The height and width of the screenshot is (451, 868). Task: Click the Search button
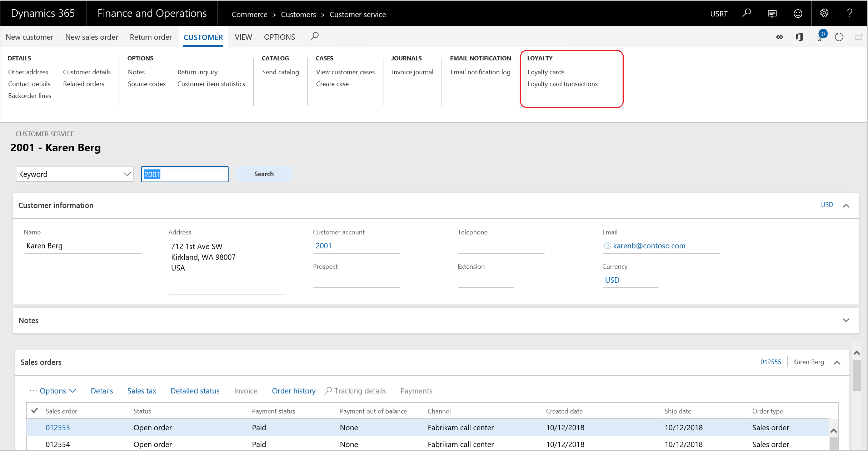pyautogui.click(x=264, y=174)
